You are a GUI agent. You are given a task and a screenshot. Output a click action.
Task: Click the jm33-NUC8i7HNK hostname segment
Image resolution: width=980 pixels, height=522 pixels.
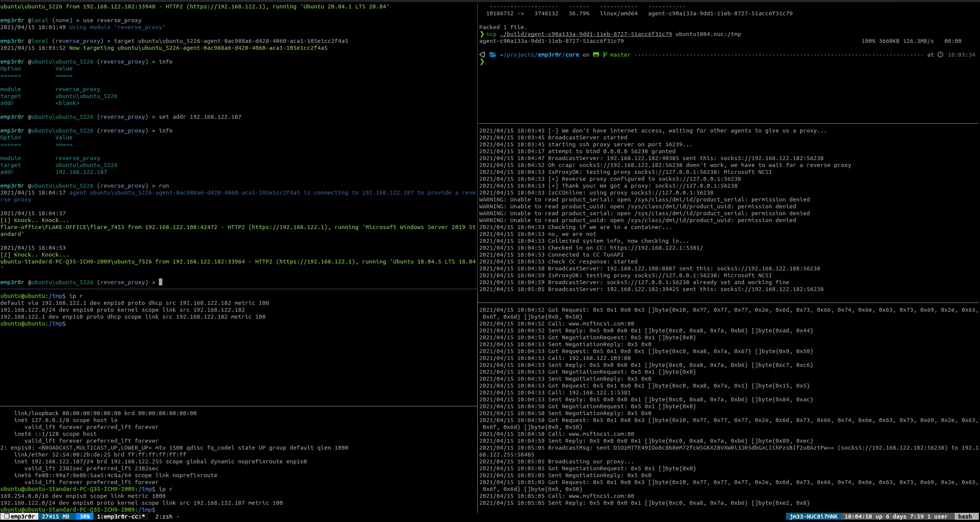pyautogui.click(x=813, y=516)
